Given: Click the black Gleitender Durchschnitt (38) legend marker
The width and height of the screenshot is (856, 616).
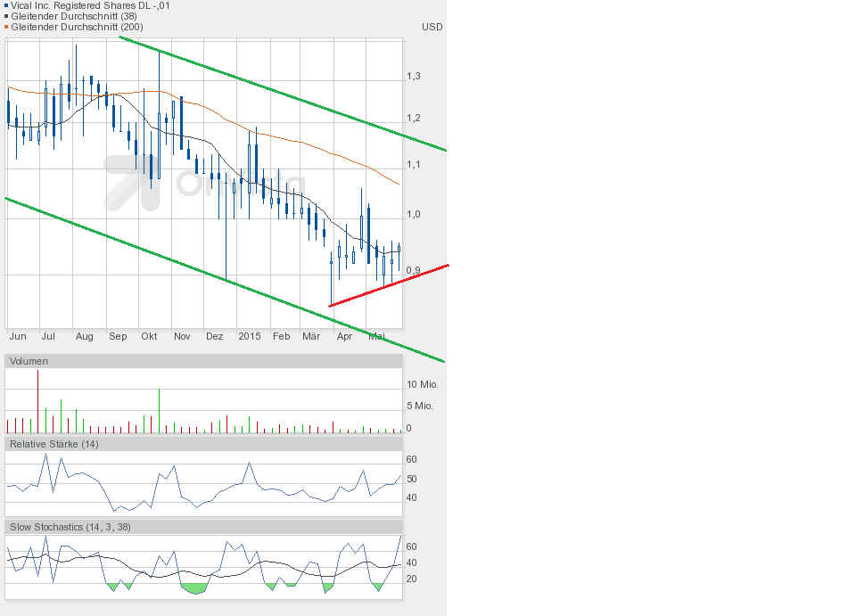Looking at the screenshot, I should pyautogui.click(x=6, y=16).
